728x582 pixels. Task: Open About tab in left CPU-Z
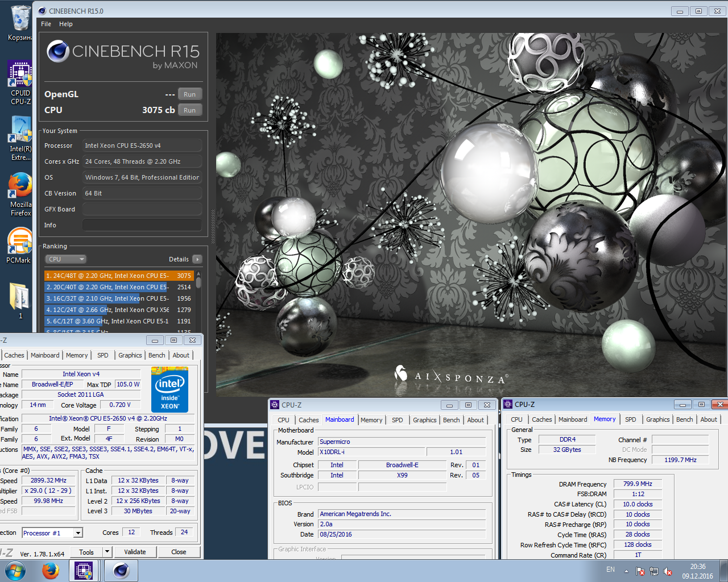[181, 355]
